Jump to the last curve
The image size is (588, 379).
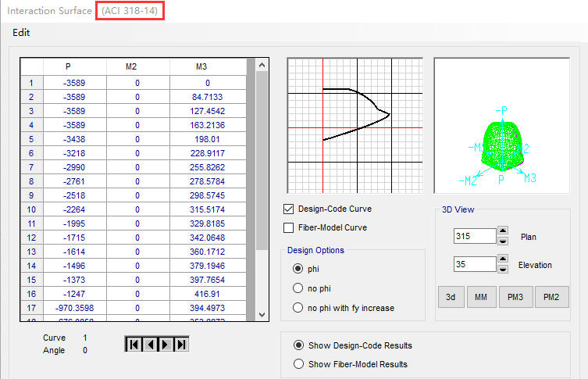[181, 344]
